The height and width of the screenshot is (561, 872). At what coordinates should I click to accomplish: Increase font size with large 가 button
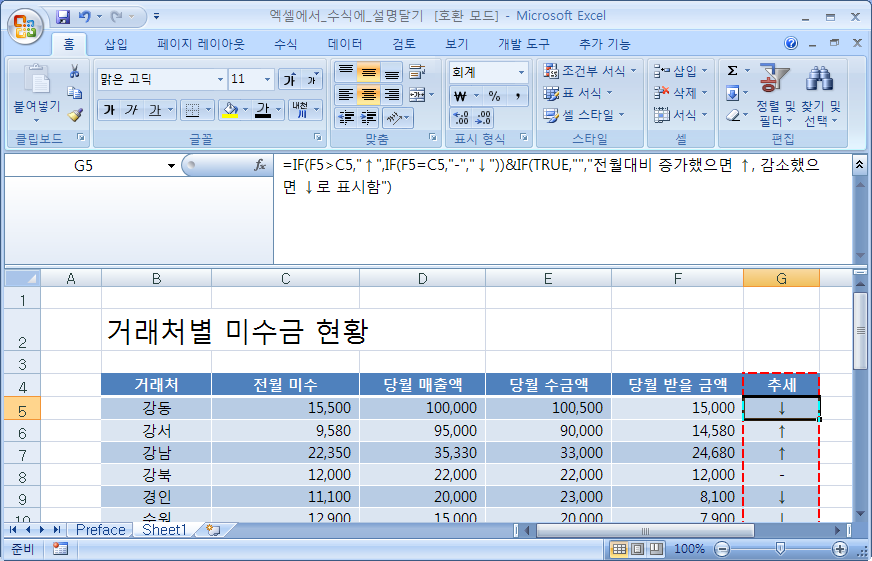(290, 80)
